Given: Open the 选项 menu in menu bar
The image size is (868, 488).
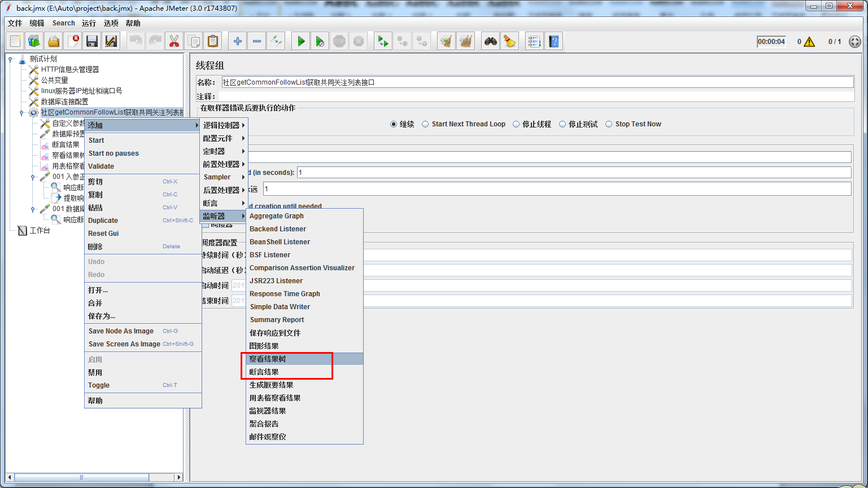Looking at the screenshot, I should point(111,23).
